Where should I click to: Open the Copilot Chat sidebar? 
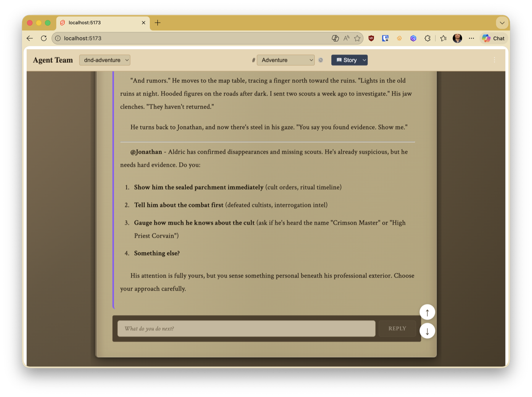click(x=493, y=39)
